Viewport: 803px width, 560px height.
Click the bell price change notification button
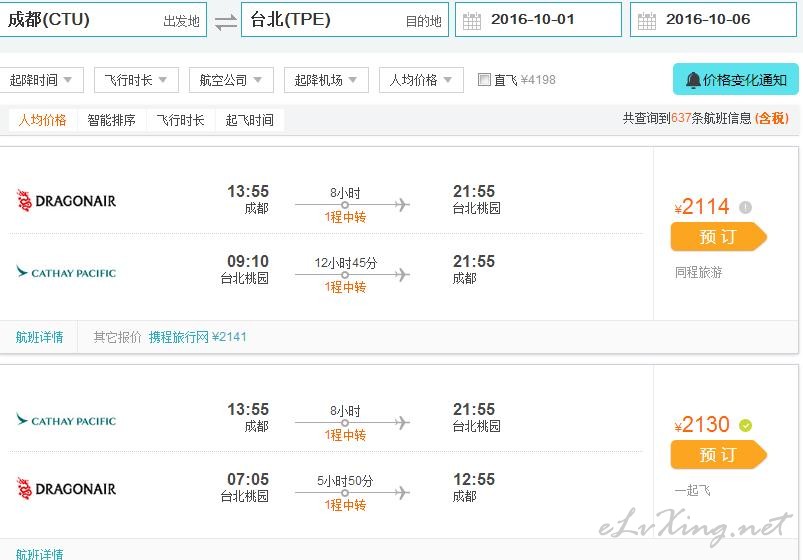click(x=735, y=79)
